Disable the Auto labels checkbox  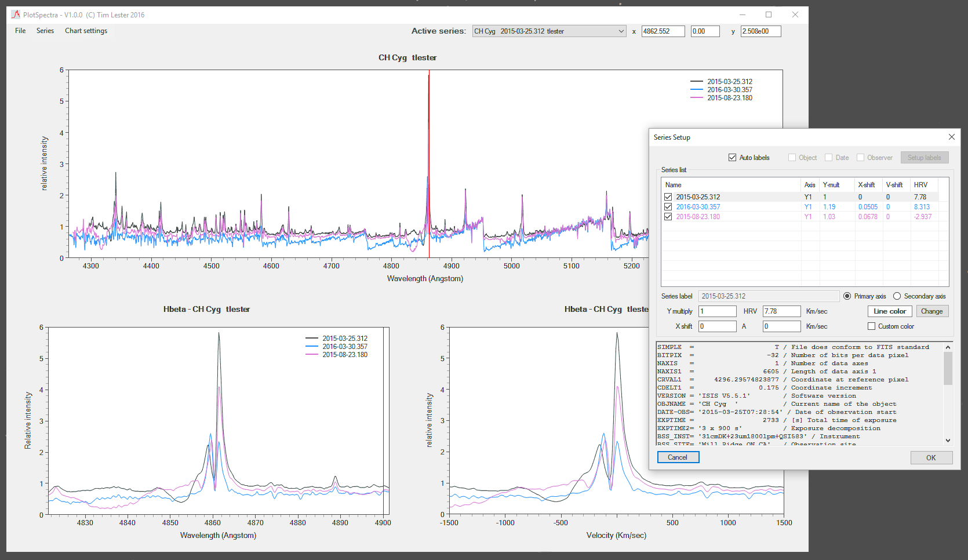[x=733, y=158]
